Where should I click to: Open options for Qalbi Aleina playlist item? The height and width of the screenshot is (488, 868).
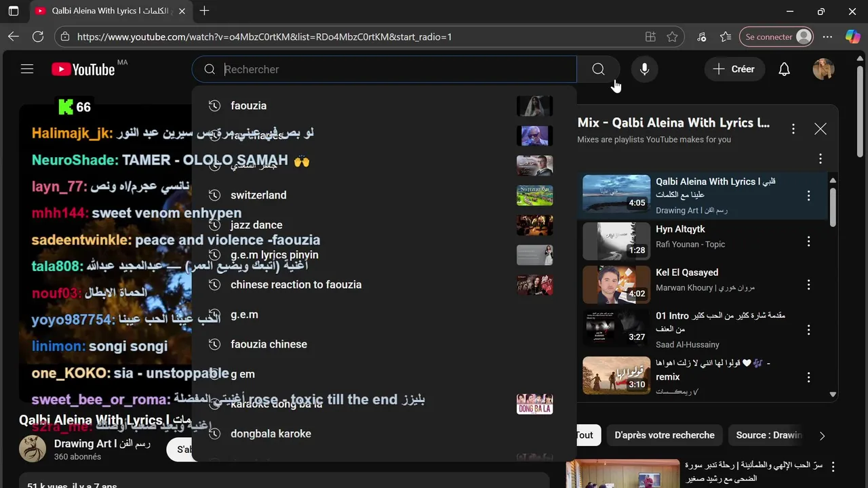[808, 196]
